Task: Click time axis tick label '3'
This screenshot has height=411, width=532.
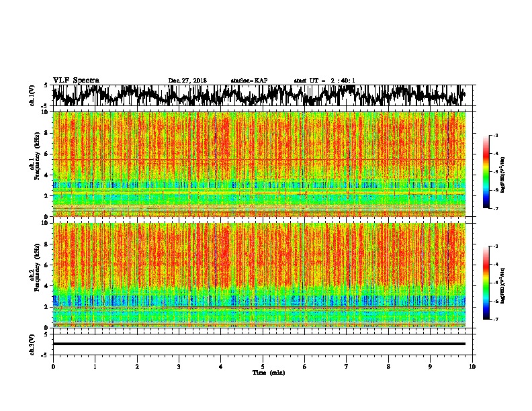Action: pos(179,367)
